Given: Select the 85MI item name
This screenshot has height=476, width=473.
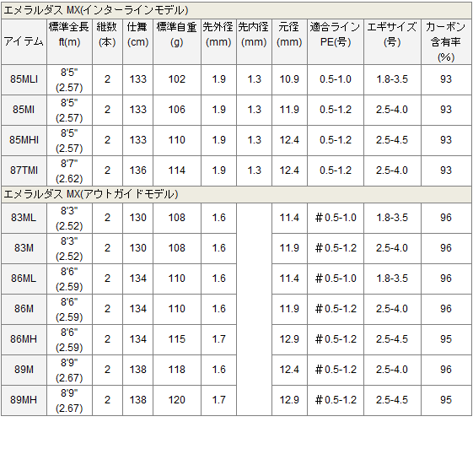Looking at the screenshot, I should click(x=24, y=110).
